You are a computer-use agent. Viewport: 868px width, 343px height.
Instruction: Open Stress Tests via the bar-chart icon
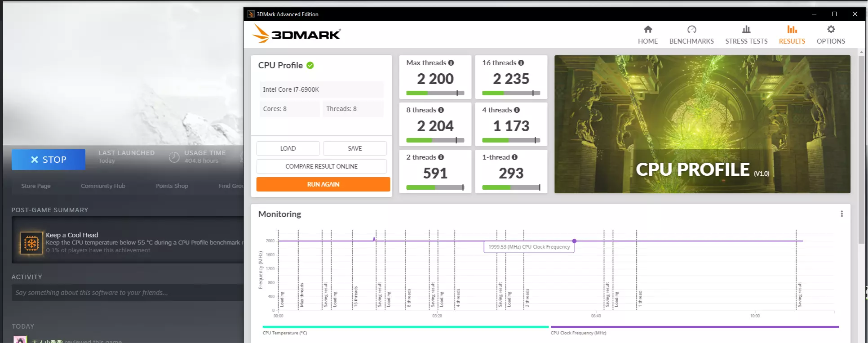tap(746, 30)
